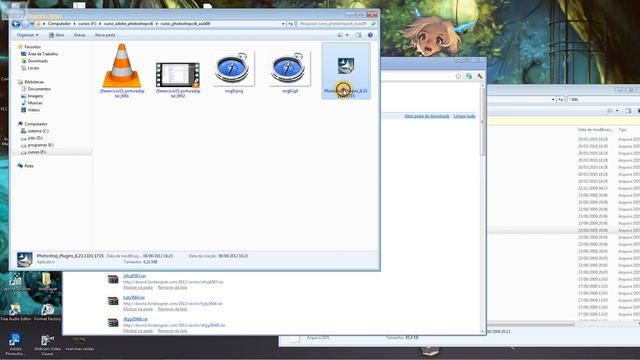Click the Gravar toolbar button
Screen dimensions: 640x360
pos(80,35)
